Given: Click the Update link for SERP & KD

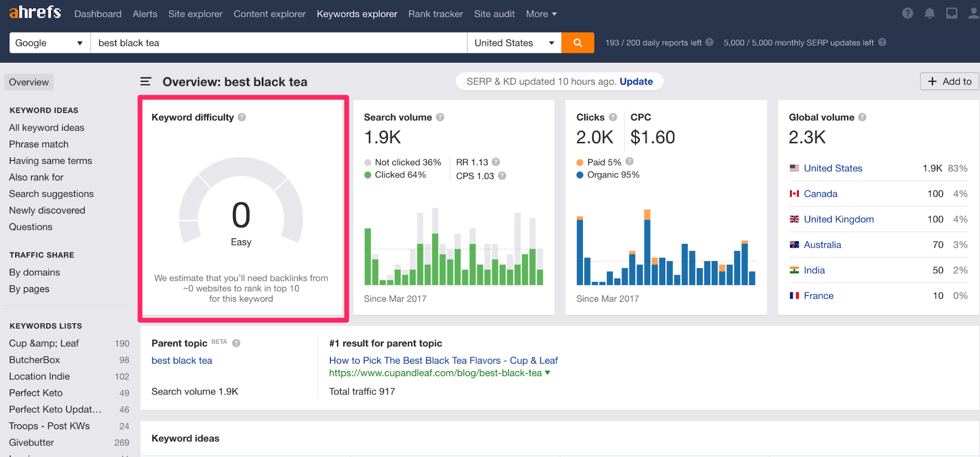Looking at the screenshot, I should coord(636,81).
